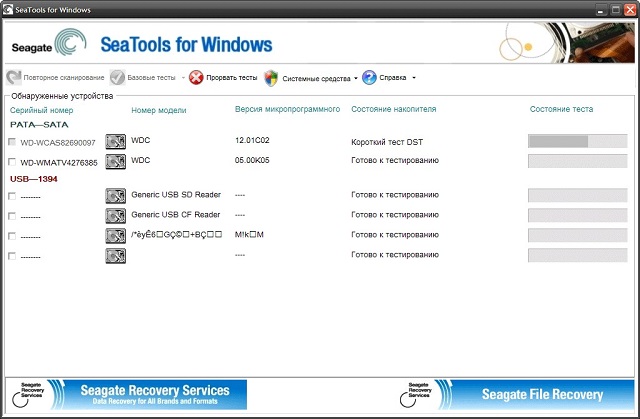Open the Системные средства menu

click(x=316, y=78)
